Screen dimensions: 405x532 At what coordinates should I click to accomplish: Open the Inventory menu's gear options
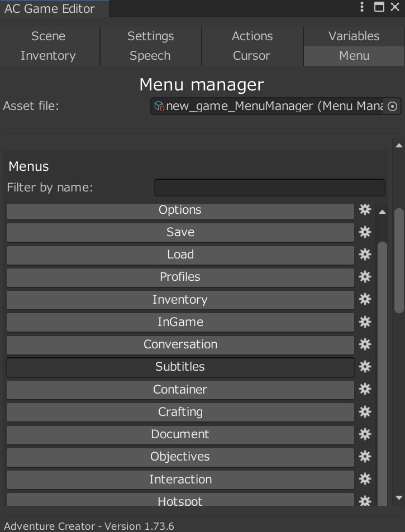[x=365, y=300]
